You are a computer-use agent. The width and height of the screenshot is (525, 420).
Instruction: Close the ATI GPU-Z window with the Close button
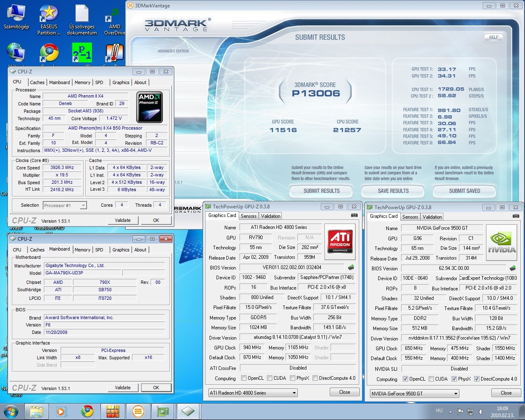tap(345, 392)
